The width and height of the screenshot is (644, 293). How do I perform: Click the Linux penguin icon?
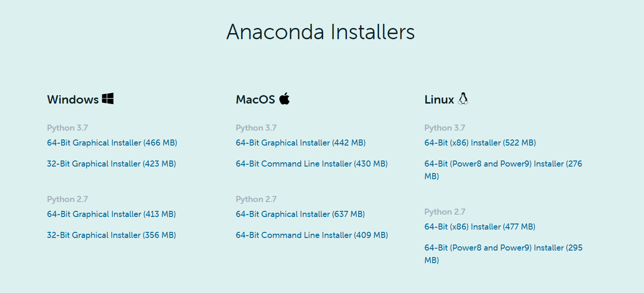(463, 98)
